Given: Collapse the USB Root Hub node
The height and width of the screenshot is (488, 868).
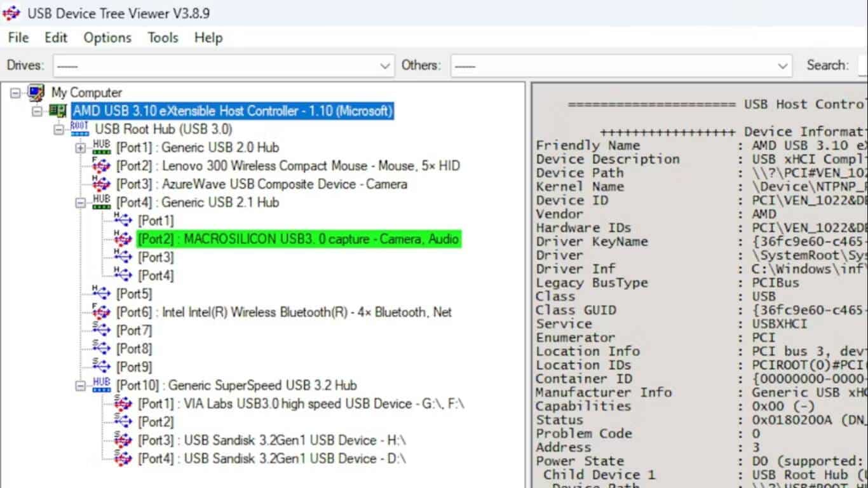Looking at the screenshot, I should (x=60, y=129).
